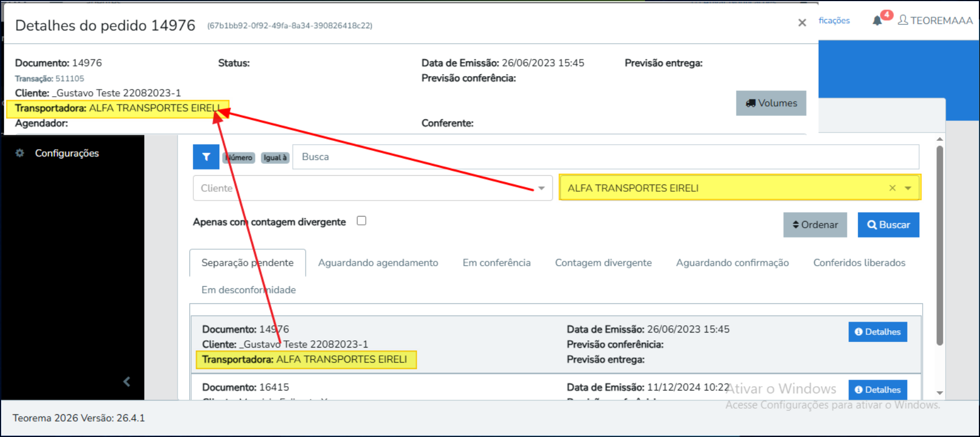Viewport: 980px width, 437px height.
Task: Expand the transportadora dropdown arrow
Action: [x=908, y=188]
